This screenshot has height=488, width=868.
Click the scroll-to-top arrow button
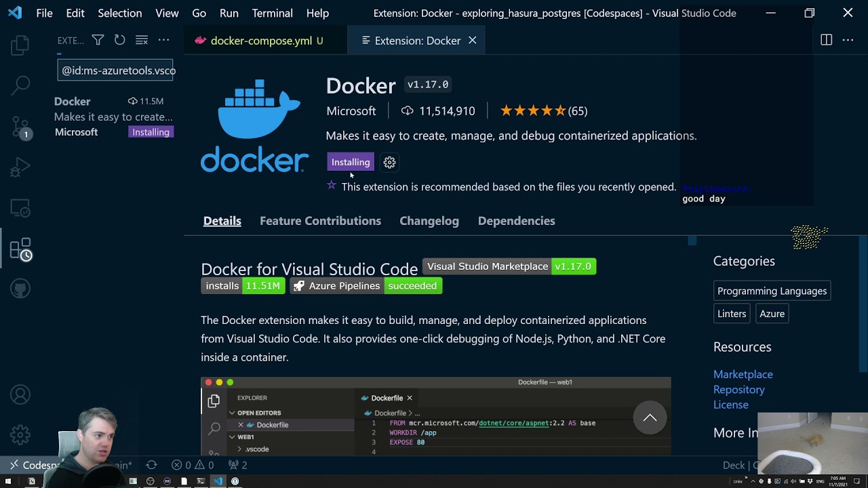(650, 418)
